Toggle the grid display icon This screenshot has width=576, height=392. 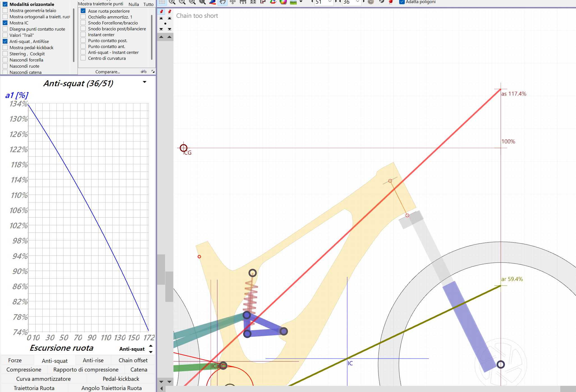pyautogui.click(x=162, y=2)
